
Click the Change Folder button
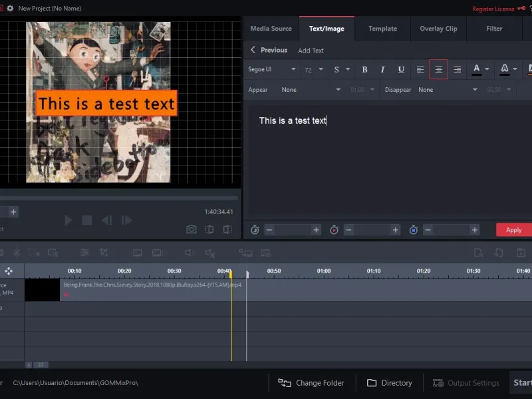click(x=311, y=383)
